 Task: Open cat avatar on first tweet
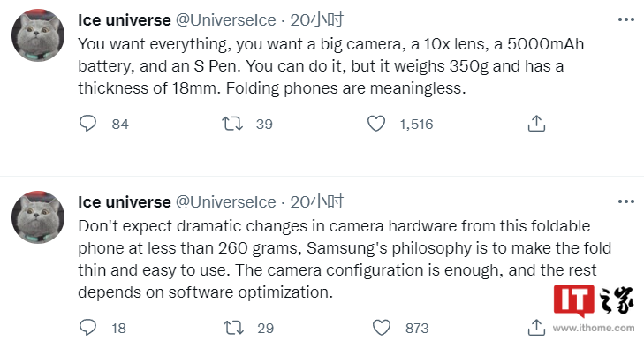[38, 35]
